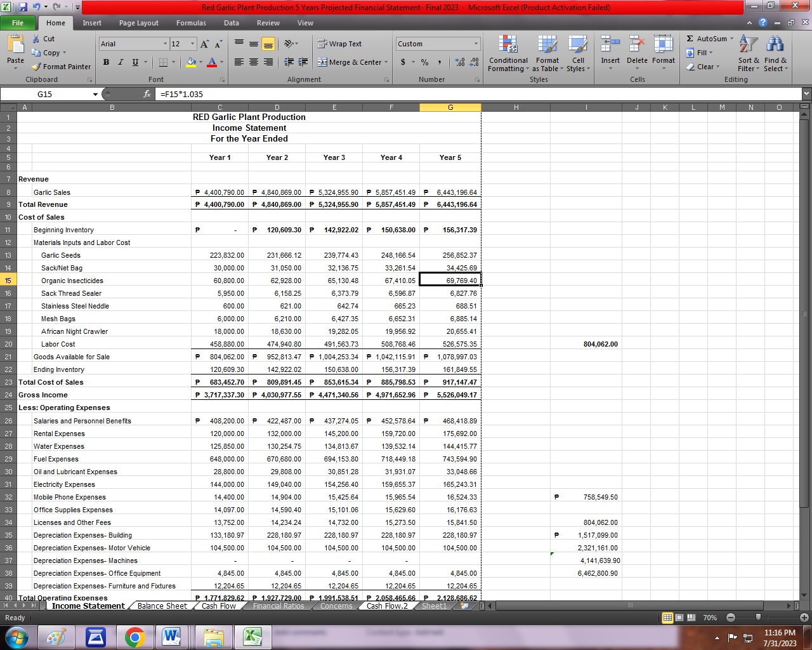Screen dimensions: 812x650
Task: Toggle Middle Align
Action: click(254, 44)
